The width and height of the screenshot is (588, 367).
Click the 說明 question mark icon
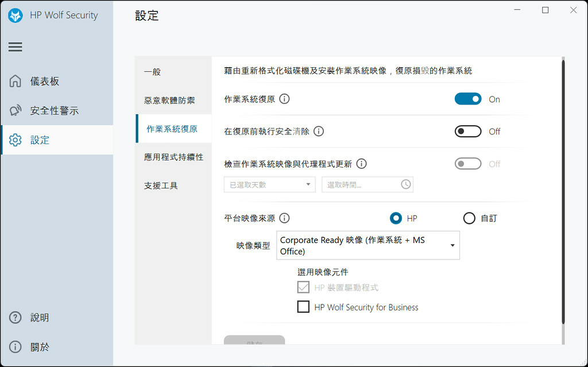coord(16,318)
